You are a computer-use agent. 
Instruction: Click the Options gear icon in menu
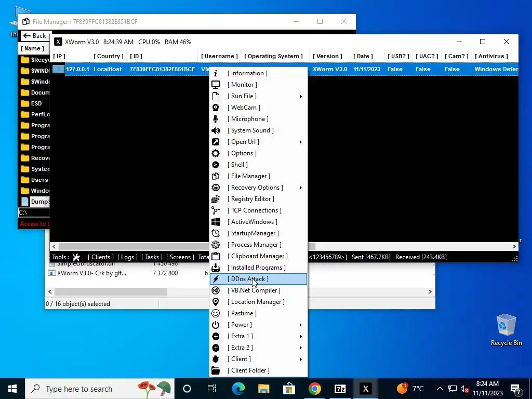pos(216,153)
